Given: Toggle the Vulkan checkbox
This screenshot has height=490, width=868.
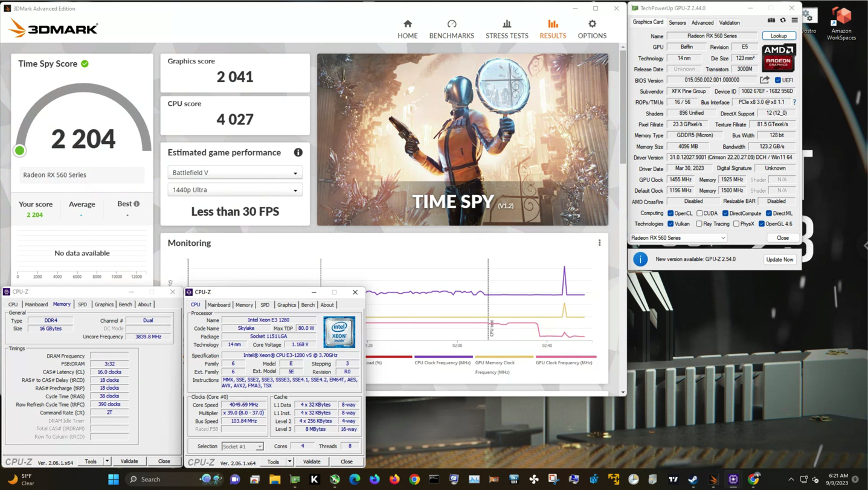Looking at the screenshot, I should (670, 224).
